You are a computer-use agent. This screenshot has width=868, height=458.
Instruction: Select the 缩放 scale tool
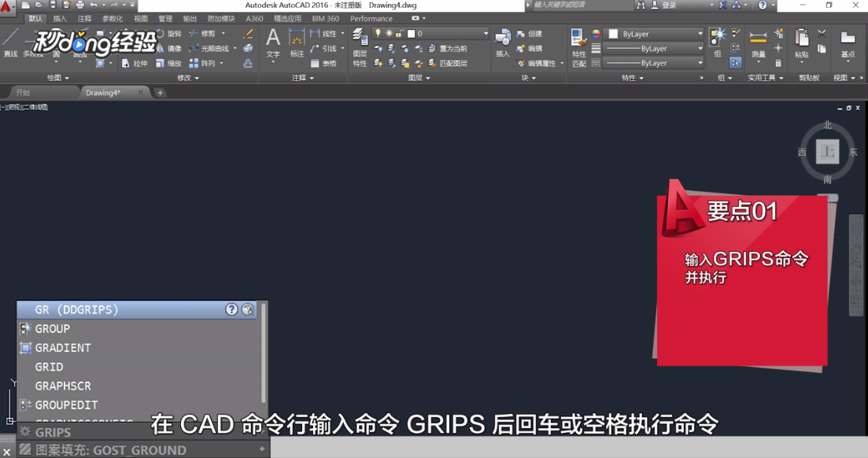coord(169,63)
